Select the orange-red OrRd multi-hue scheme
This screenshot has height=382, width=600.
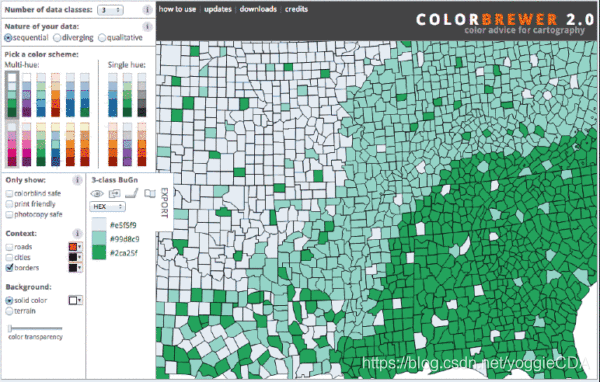pos(55,95)
